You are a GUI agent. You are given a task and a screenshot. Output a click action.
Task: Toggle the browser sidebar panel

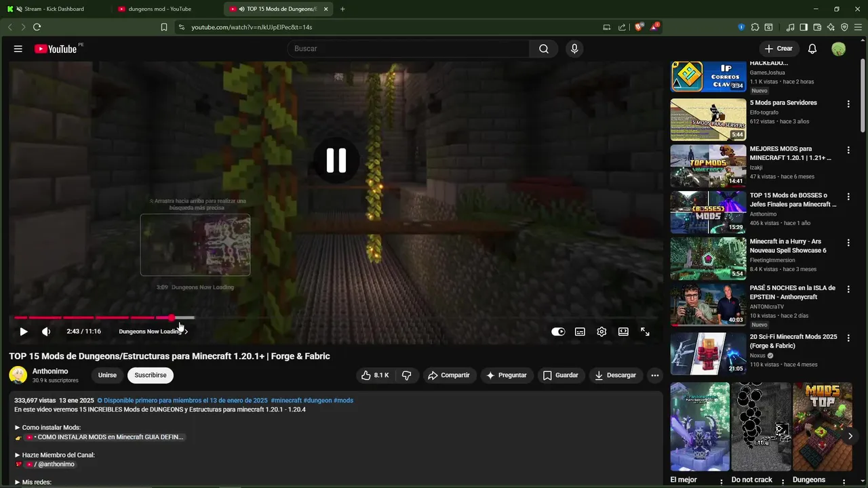click(804, 27)
